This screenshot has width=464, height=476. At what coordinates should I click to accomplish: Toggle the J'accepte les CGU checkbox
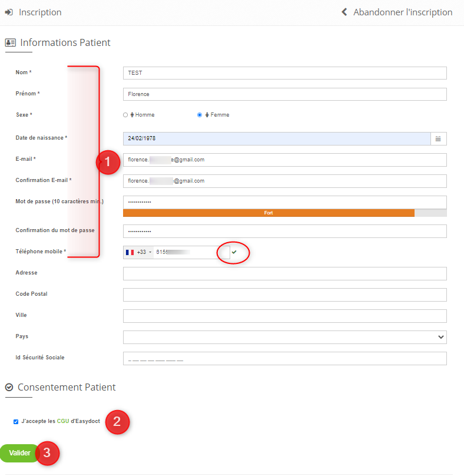click(16, 422)
